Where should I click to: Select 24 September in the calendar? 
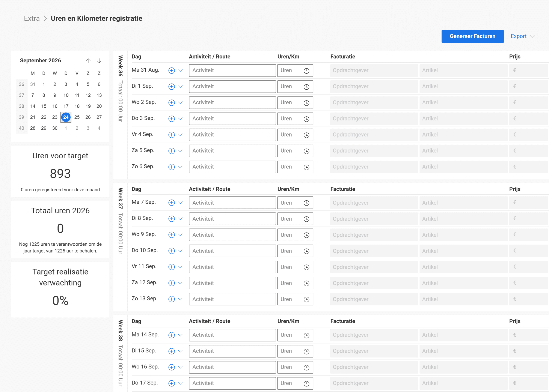(66, 117)
